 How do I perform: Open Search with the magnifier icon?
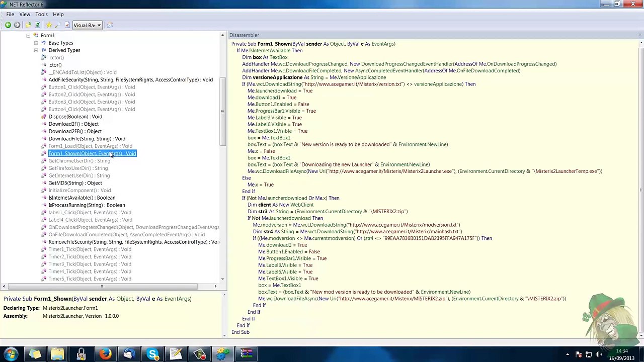(x=58, y=25)
